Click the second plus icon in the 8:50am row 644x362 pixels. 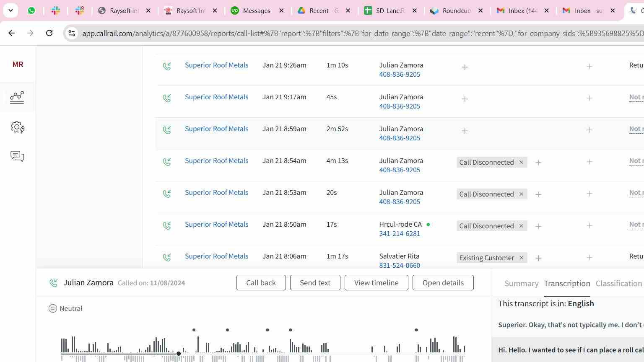589,225
